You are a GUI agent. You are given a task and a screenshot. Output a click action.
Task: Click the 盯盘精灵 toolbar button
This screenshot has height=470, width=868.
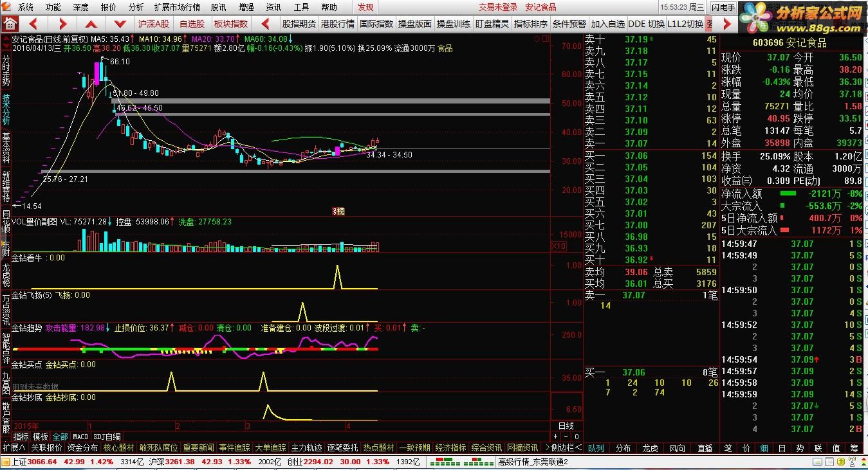tap(492, 24)
